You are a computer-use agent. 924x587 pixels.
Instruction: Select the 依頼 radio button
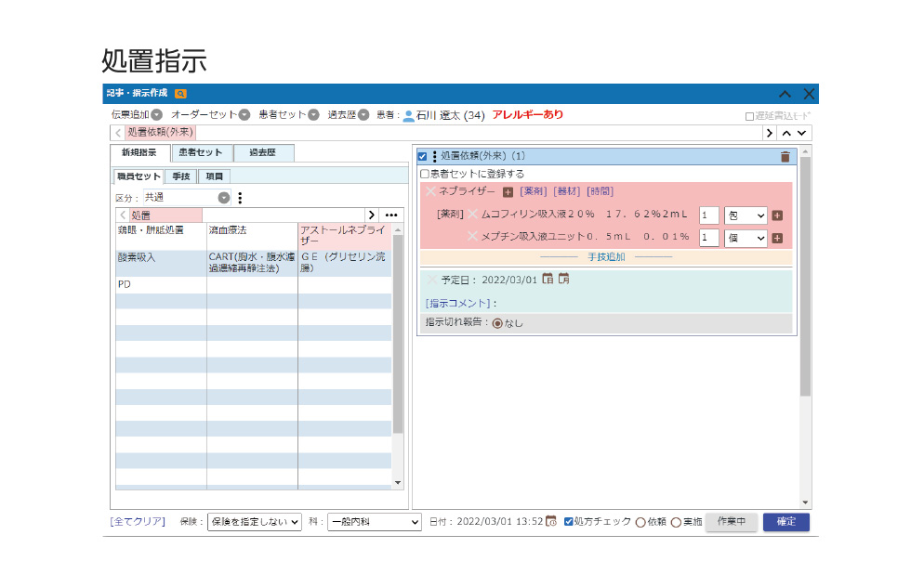640,522
